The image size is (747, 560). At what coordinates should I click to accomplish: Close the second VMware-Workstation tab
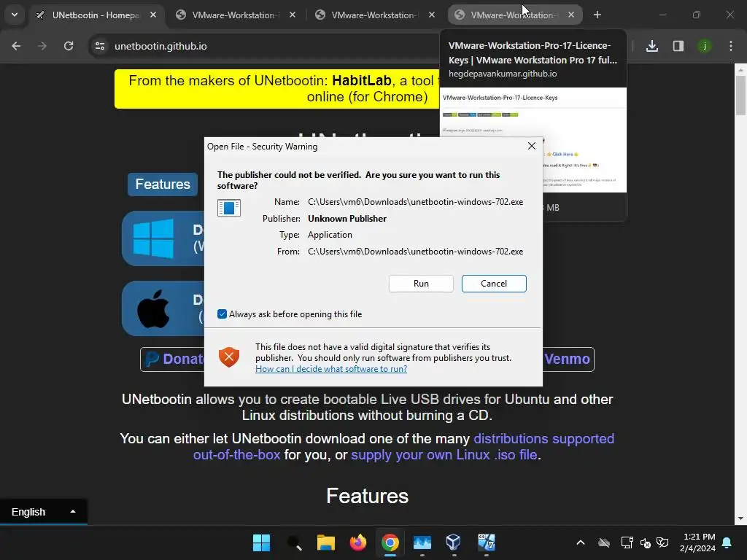(x=293, y=15)
